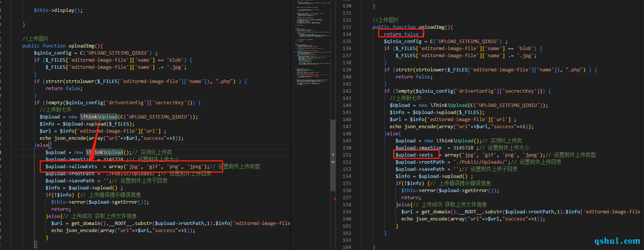Click the '.jpg' string on line 137
Image resolution: width=644 pixels, height=250 pixels.
[525, 55]
